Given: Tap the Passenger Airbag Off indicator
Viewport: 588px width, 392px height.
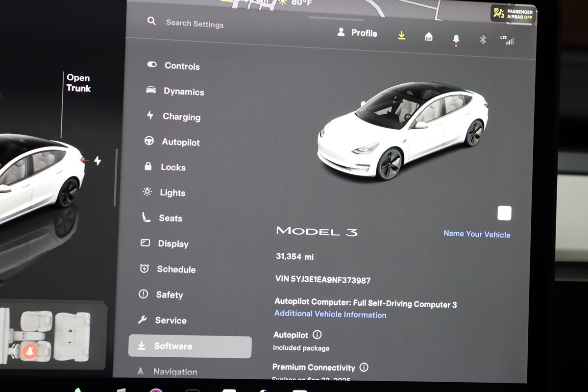Looking at the screenshot, I should pyautogui.click(x=512, y=14).
